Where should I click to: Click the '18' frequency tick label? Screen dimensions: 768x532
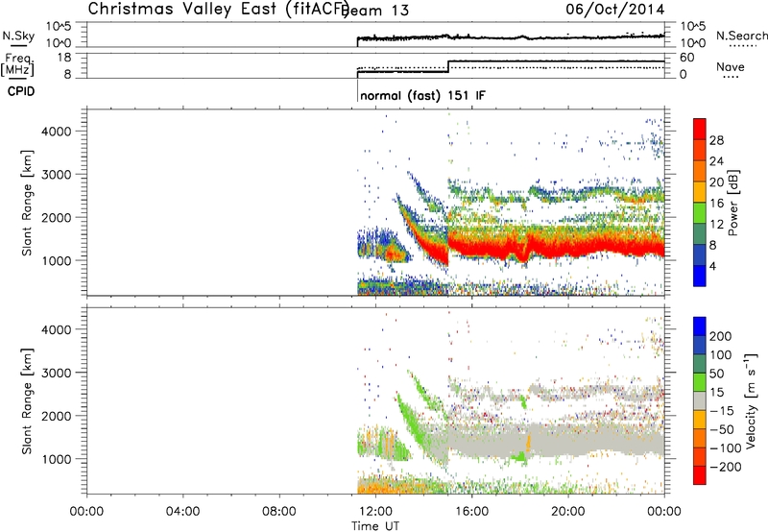tap(64, 58)
